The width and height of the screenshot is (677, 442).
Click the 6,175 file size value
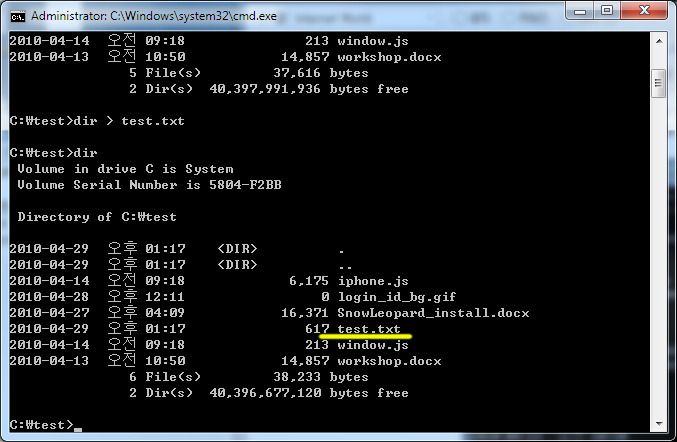click(x=309, y=281)
